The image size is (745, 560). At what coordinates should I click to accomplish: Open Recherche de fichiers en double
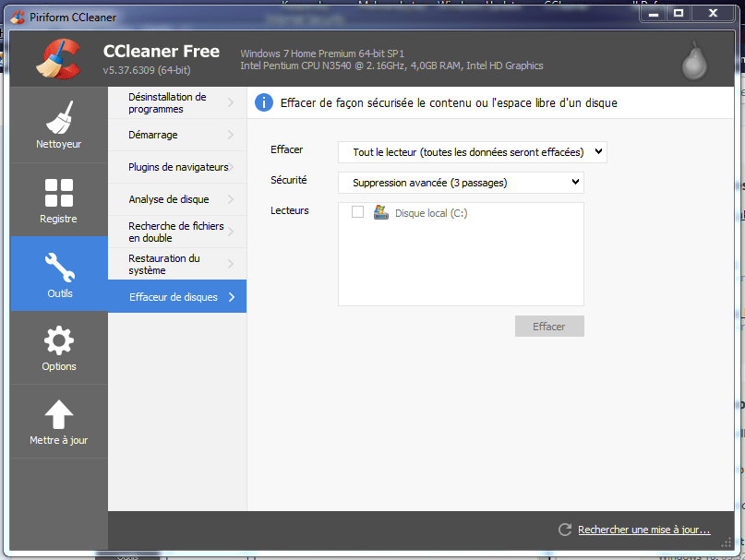pyautogui.click(x=177, y=232)
